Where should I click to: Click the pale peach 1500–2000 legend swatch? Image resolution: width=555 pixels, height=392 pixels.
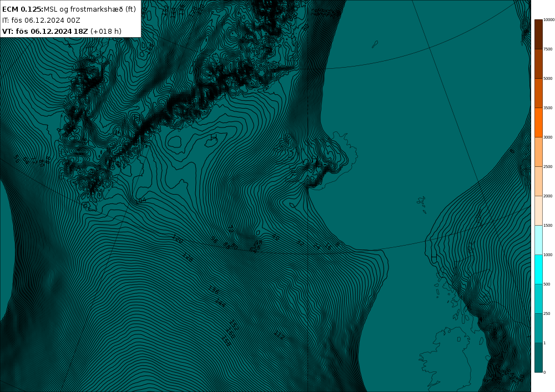(x=538, y=211)
